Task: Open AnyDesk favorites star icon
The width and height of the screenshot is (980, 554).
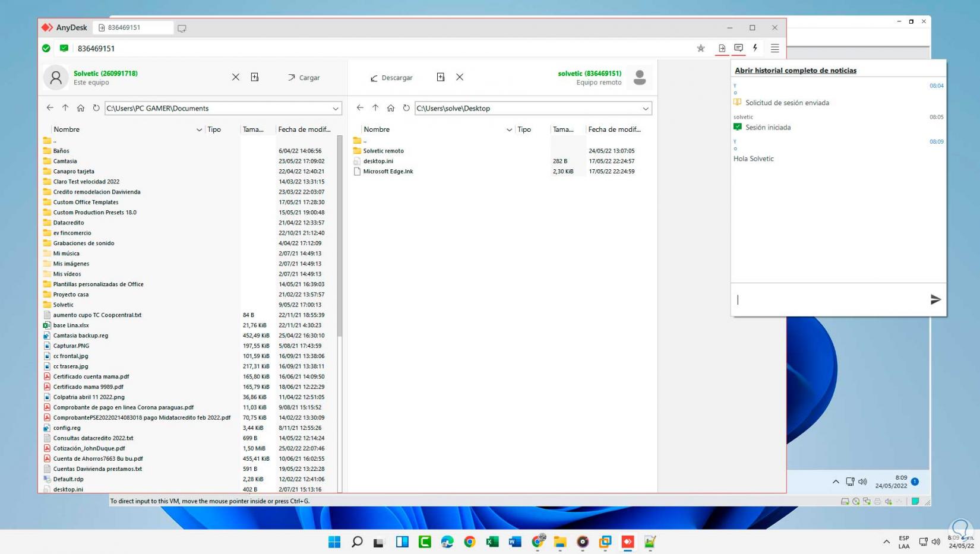Action: pos(701,48)
